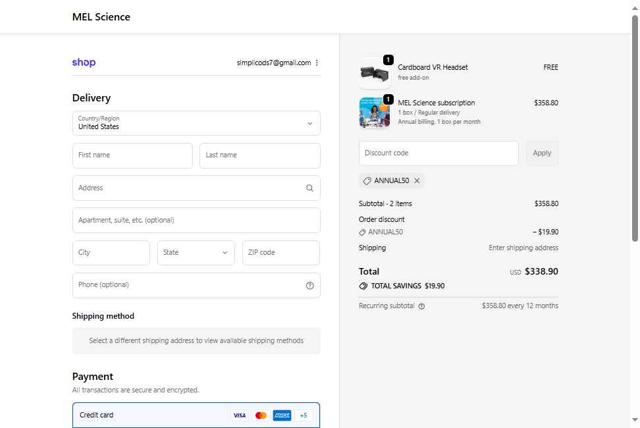The height and width of the screenshot is (428, 640).
Task: Click the Shop pay logo
Action: (x=84, y=62)
